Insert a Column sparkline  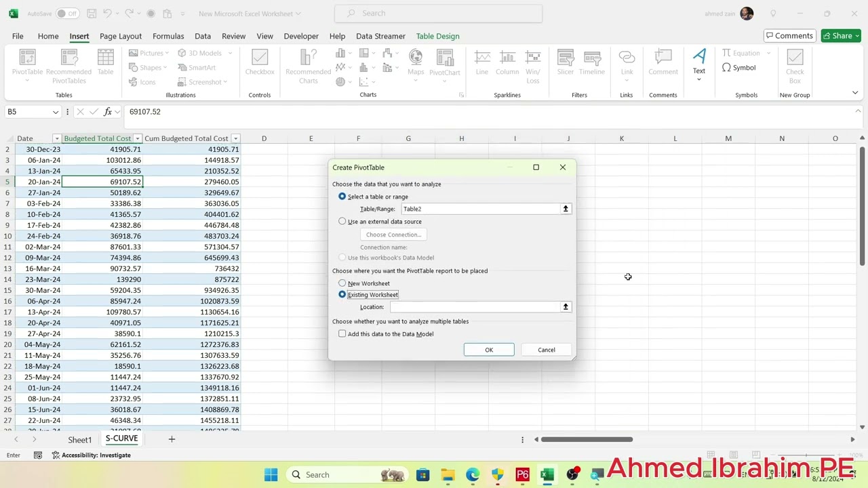click(507, 62)
